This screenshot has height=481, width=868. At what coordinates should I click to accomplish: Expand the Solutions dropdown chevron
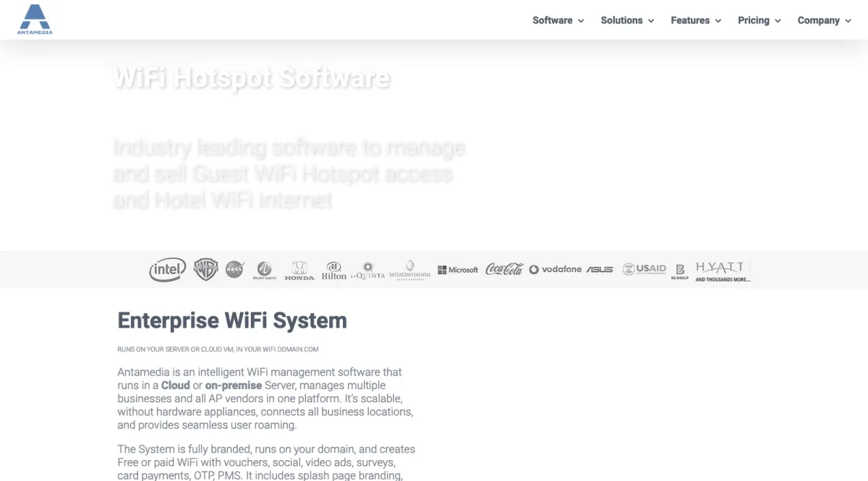pos(651,21)
